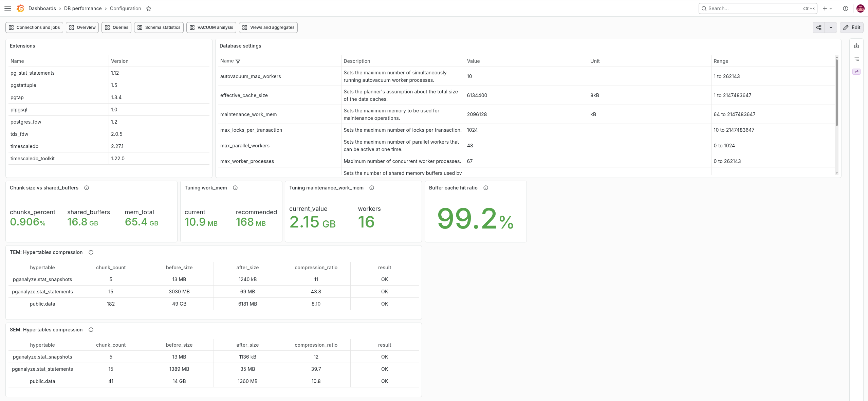Click TEM public.data hypertable cell
The height and width of the screenshot is (401, 868).
[x=42, y=304]
